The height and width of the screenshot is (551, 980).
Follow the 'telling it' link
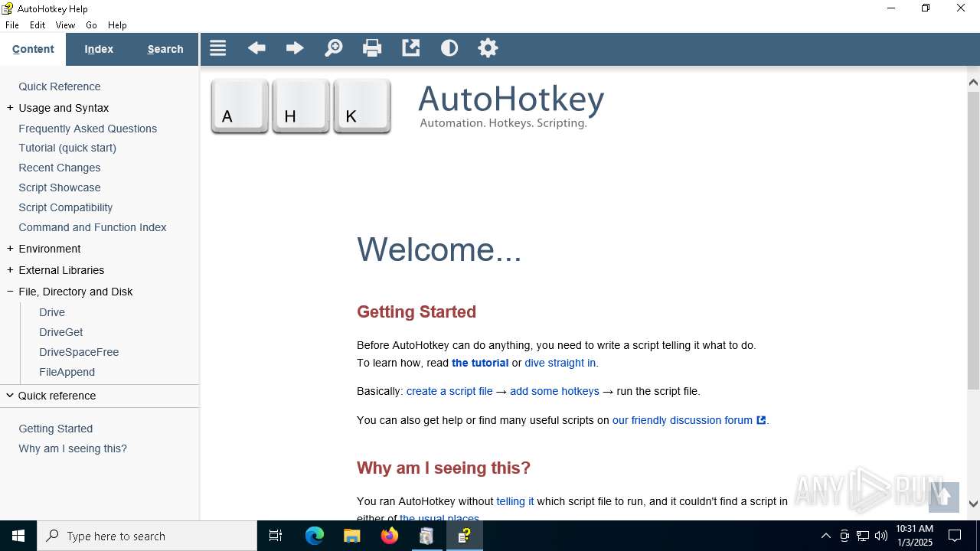515,501
